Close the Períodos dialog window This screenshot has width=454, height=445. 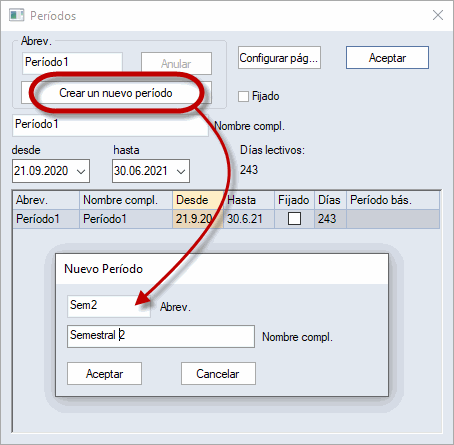[x=438, y=15]
